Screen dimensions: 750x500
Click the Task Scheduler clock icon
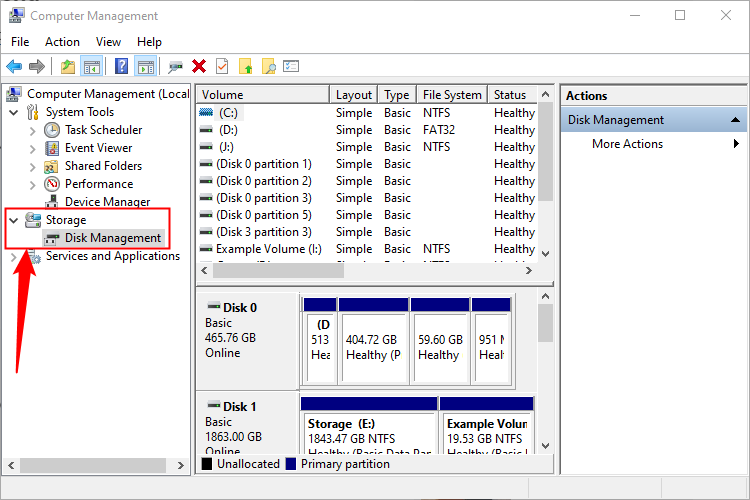click(x=52, y=130)
